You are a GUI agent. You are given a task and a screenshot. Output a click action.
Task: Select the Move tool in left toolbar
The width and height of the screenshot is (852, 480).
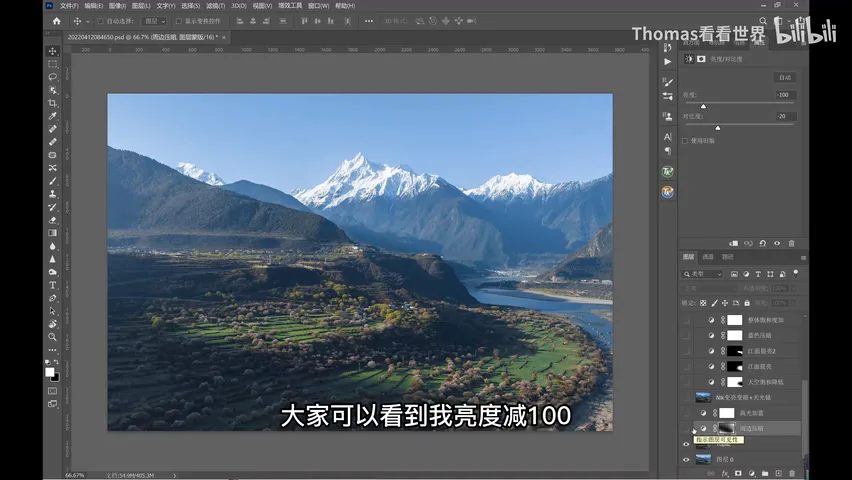point(53,51)
